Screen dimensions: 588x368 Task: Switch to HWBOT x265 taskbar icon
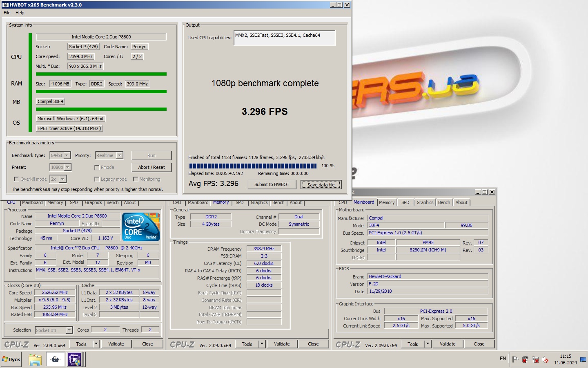click(x=55, y=359)
